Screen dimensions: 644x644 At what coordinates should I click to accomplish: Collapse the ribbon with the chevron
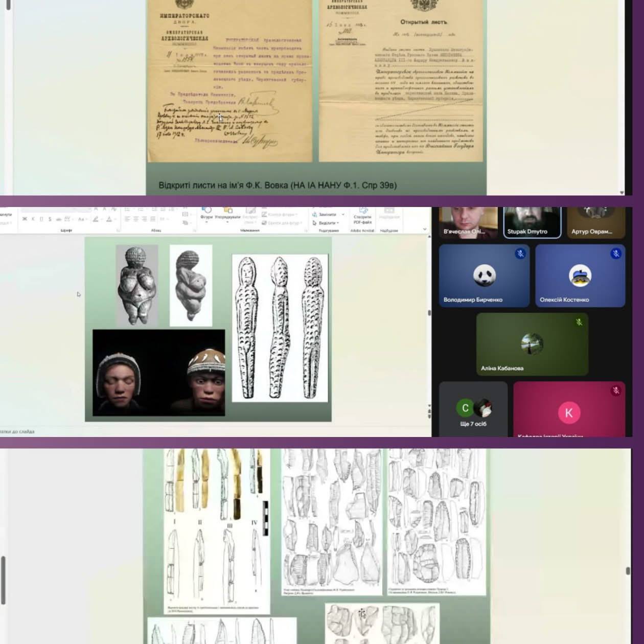coord(424,229)
